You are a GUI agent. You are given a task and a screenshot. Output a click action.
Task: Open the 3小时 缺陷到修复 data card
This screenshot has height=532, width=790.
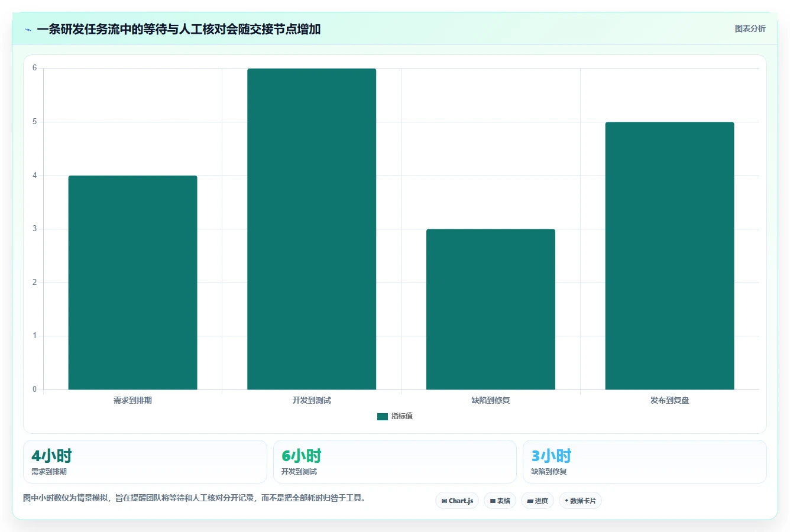tap(645, 462)
